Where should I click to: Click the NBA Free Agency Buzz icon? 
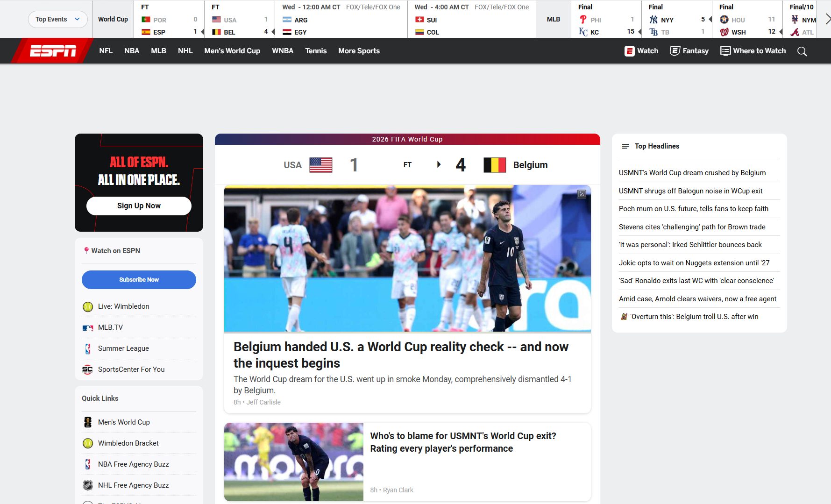click(88, 464)
